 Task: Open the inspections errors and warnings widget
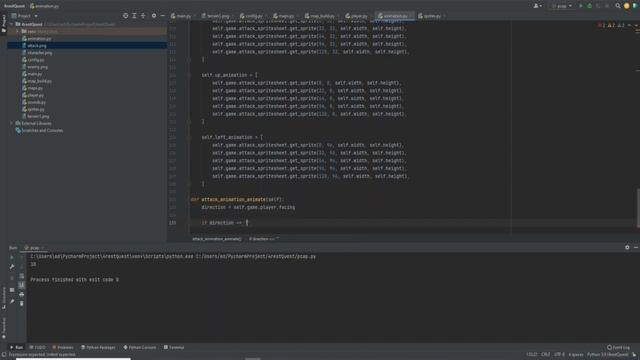(x=612, y=25)
